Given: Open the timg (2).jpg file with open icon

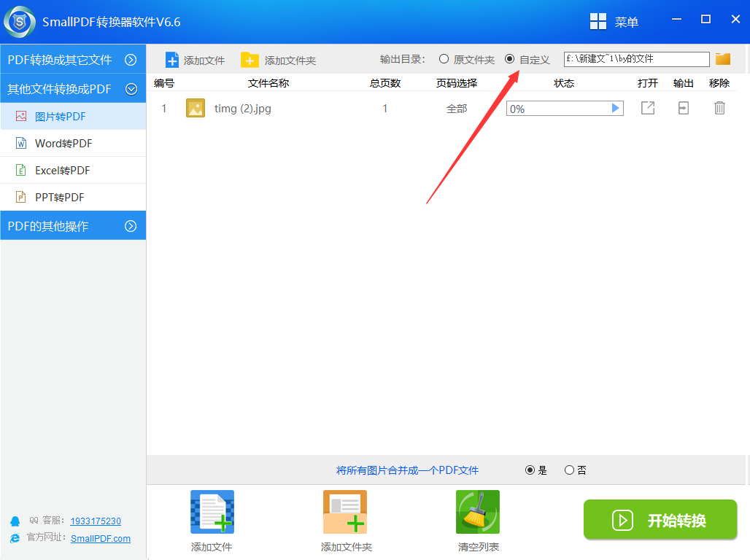Looking at the screenshot, I should [x=648, y=108].
